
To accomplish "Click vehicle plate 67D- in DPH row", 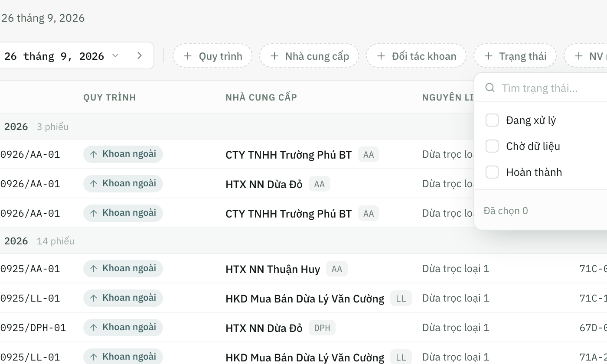I will [593, 328].
